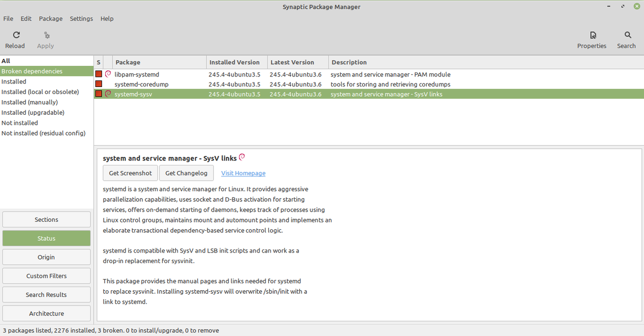Switch to the Architecture filter view

46,313
